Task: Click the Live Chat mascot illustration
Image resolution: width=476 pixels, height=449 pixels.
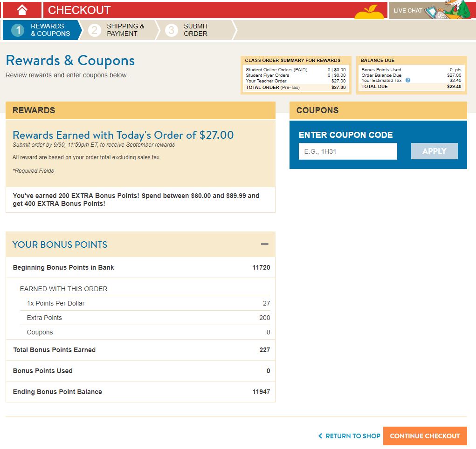Action: coord(455,10)
